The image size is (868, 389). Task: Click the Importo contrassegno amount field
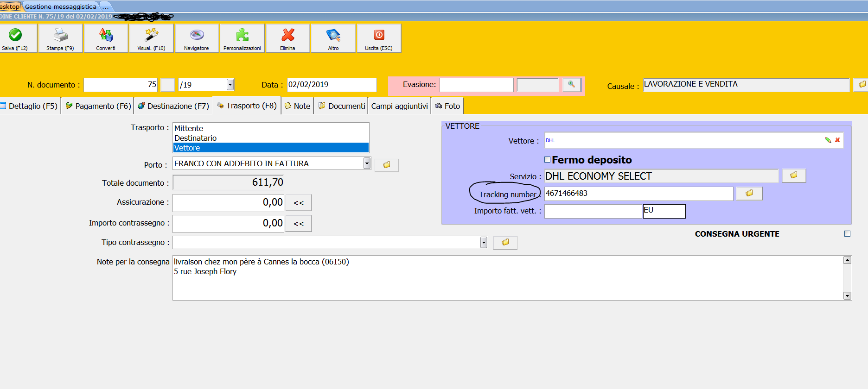point(228,224)
